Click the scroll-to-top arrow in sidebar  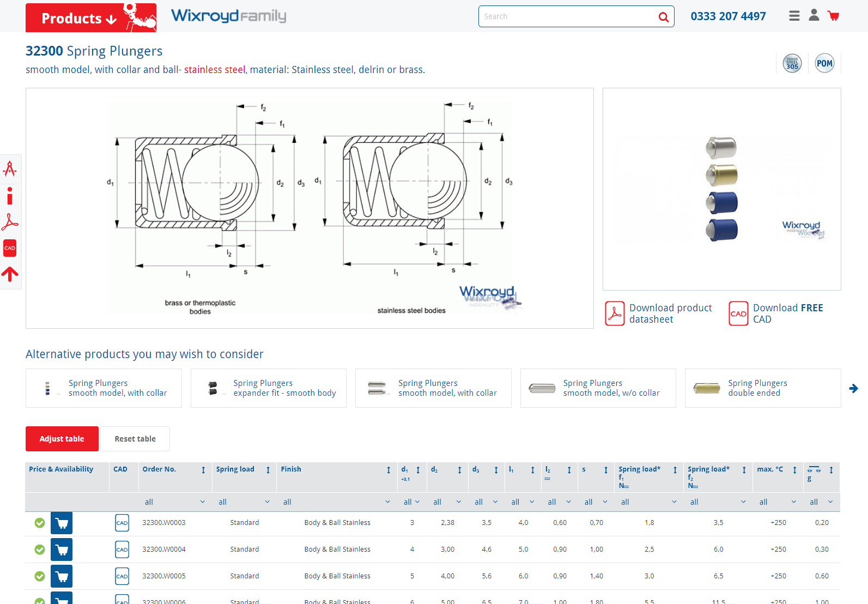pos(10,274)
